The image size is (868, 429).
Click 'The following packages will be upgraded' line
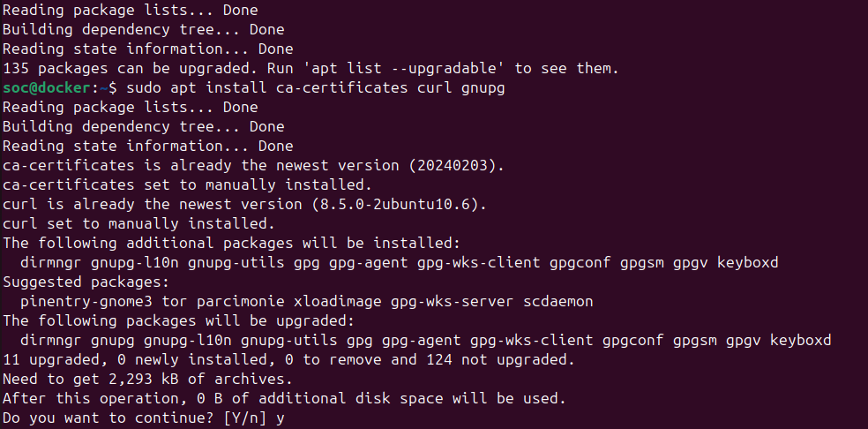pyautogui.click(x=179, y=320)
